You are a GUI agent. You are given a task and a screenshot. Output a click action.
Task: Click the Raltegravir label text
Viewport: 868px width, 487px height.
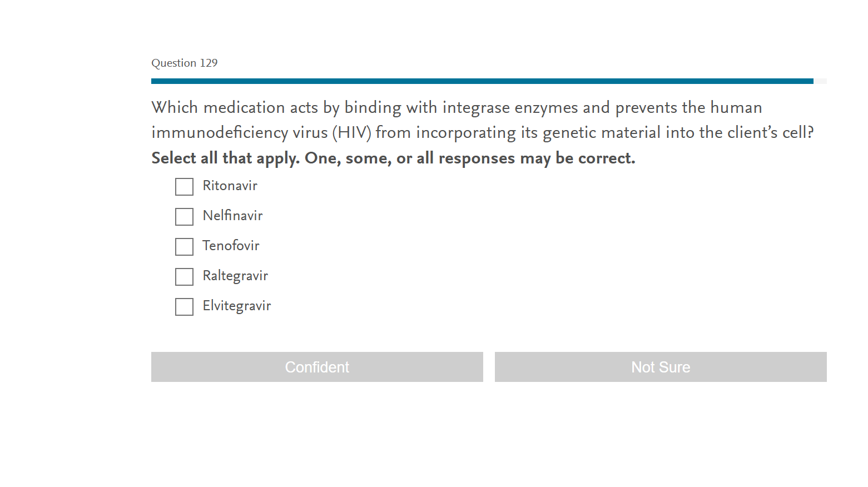[235, 276]
